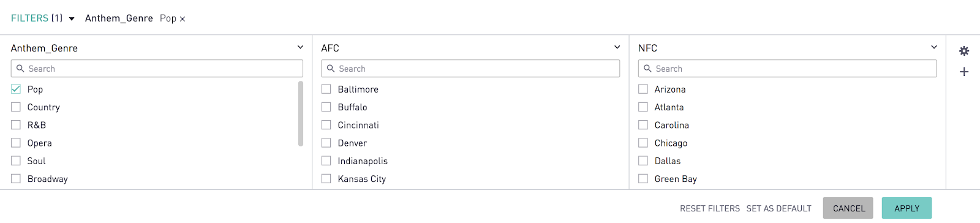Image resolution: width=980 pixels, height=223 pixels.
Task: Focus the NFC search input field
Action: tap(787, 69)
